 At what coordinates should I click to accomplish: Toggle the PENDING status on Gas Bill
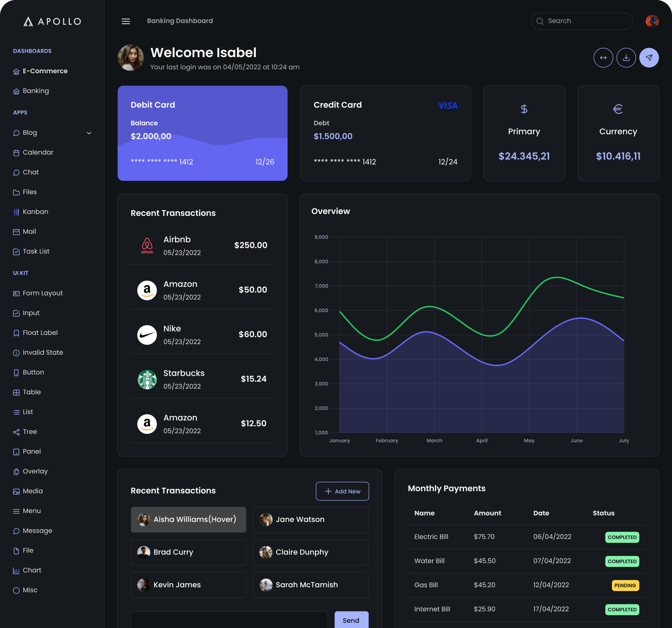625,585
